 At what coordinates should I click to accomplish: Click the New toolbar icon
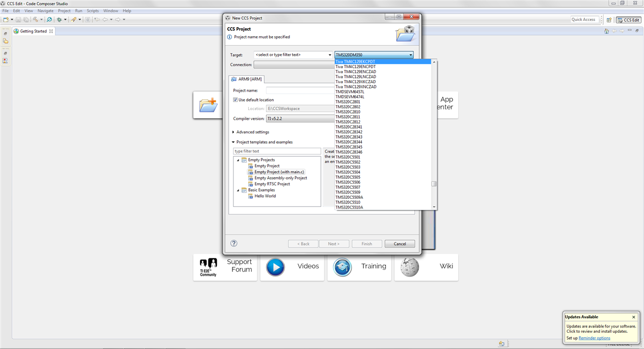(6, 19)
